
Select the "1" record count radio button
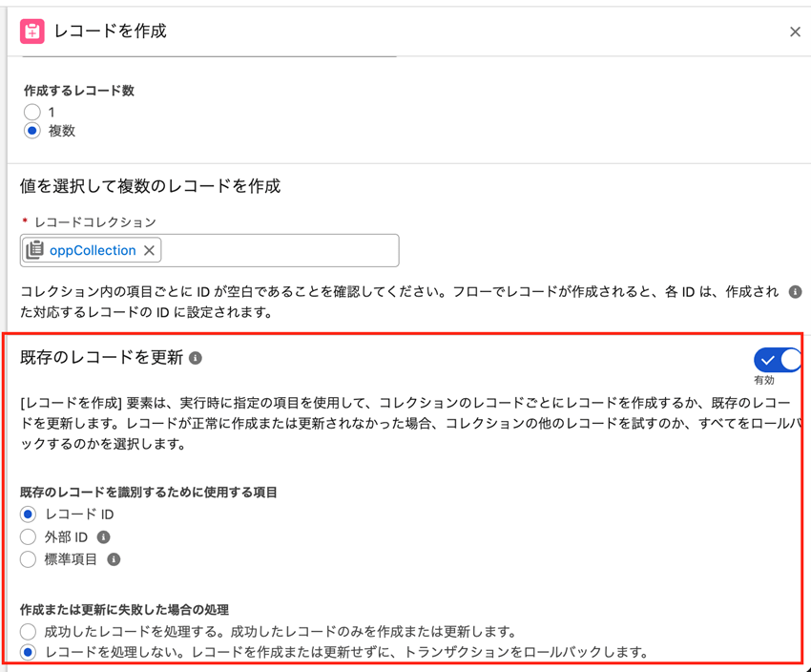32,112
